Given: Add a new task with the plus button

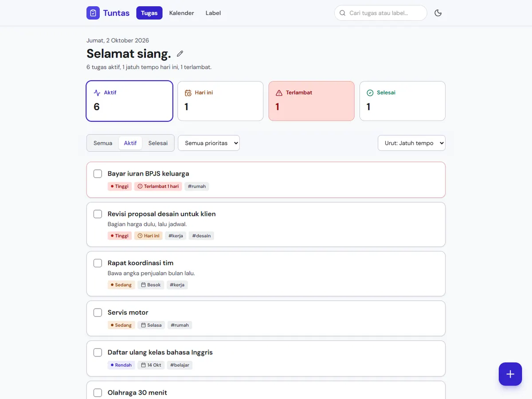Looking at the screenshot, I should coord(510,374).
